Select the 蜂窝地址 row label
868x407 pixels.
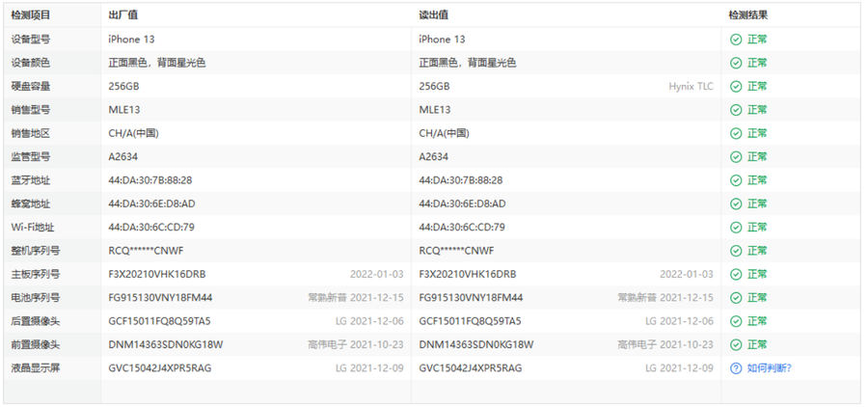(31, 203)
